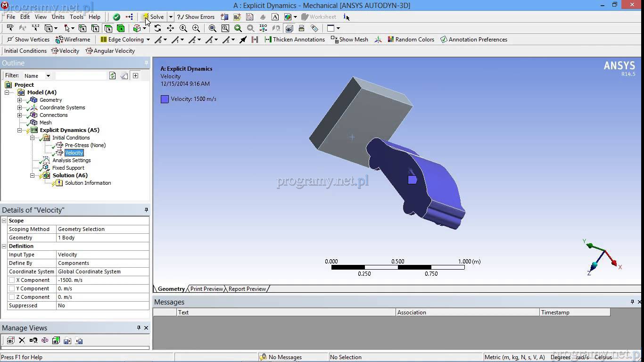Open the Units menu
Screen dimensions: 644x362
click(x=58, y=17)
